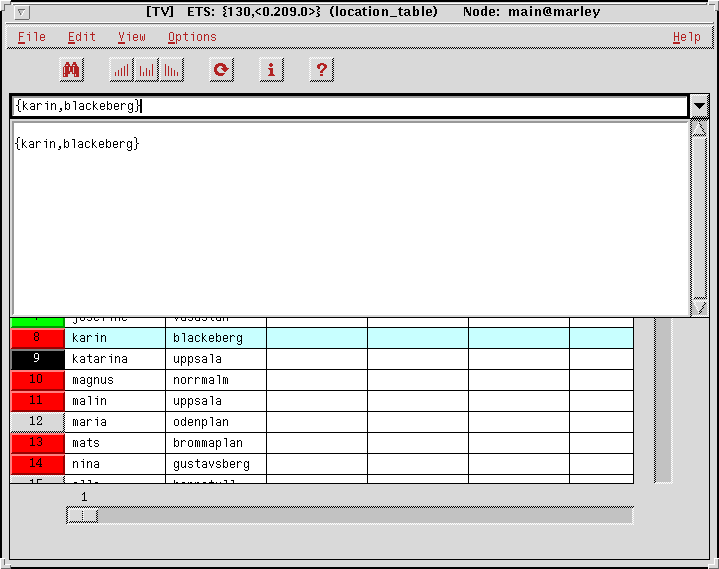
Task: Open table info with the i icon
Action: (x=271, y=70)
